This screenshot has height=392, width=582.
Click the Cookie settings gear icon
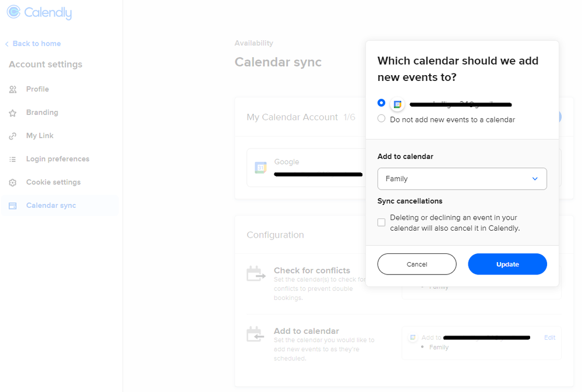13,183
